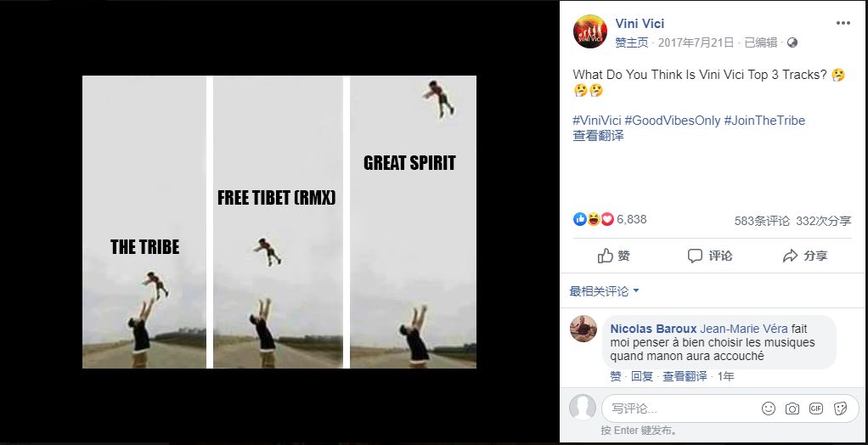Open the sticker picker icon
The width and height of the screenshot is (868, 445).
tap(840, 408)
